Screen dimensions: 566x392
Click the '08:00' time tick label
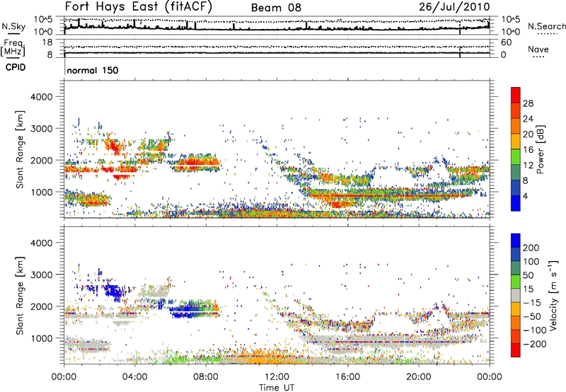[x=205, y=377]
